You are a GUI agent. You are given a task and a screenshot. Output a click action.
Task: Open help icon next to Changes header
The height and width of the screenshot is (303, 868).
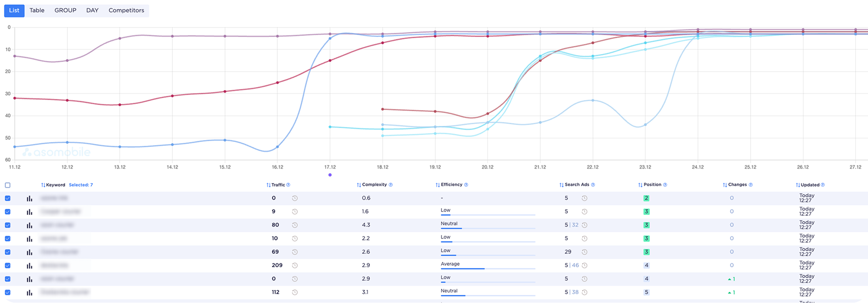pyautogui.click(x=751, y=185)
